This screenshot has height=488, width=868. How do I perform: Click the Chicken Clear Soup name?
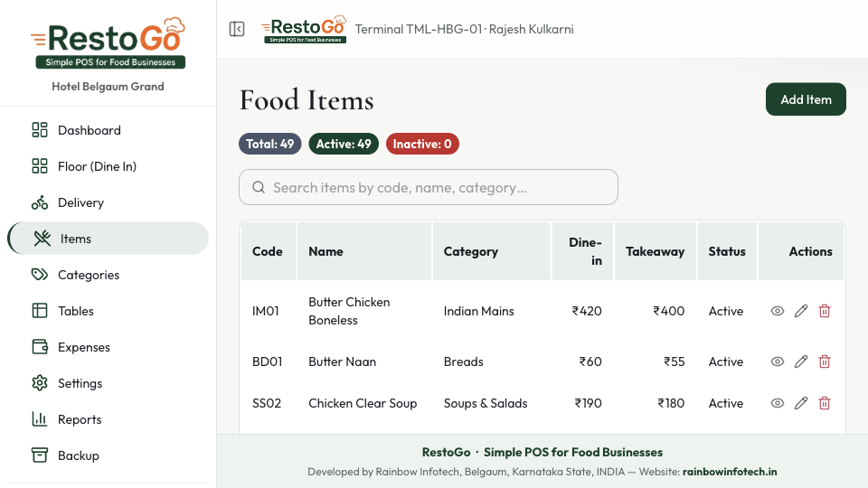pos(363,403)
